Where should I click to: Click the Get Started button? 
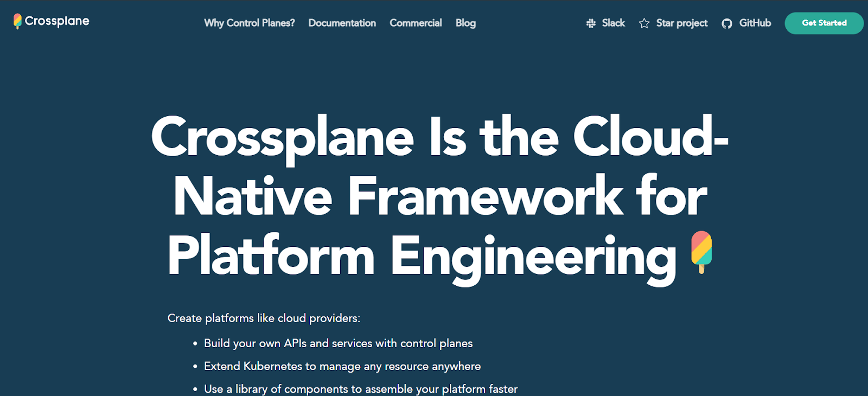(824, 23)
